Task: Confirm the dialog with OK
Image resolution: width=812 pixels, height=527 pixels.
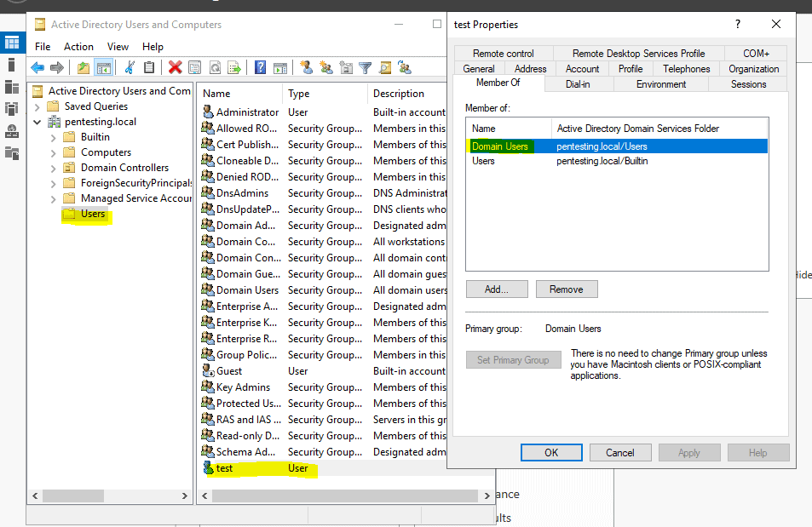Action: (x=551, y=452)
